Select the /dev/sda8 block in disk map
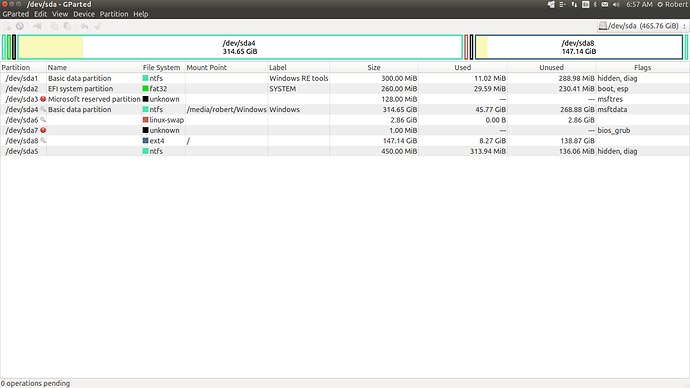 pyautogui.click(x=579, y=47)
